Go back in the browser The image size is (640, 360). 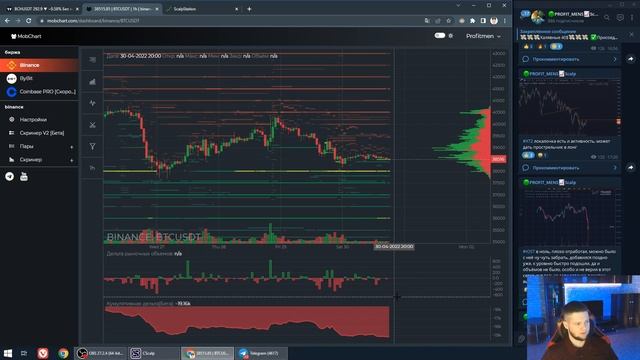tap(7, 20)
